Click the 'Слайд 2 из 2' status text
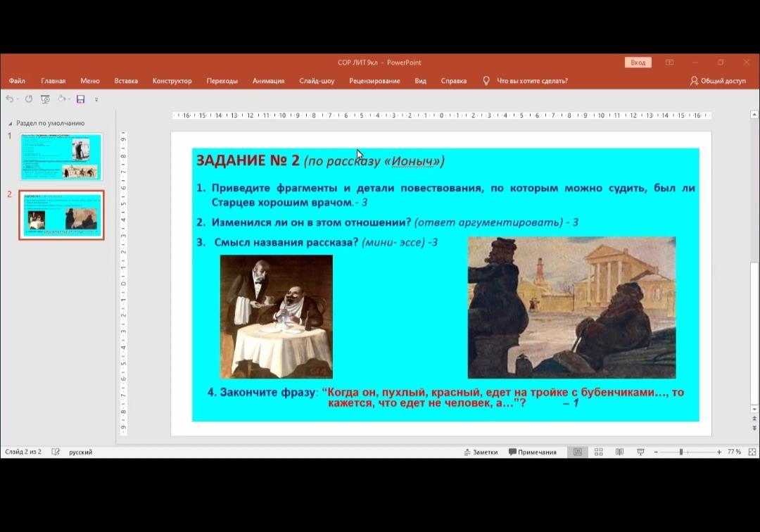Screen dimensions: 760x532 click(23, 452)
